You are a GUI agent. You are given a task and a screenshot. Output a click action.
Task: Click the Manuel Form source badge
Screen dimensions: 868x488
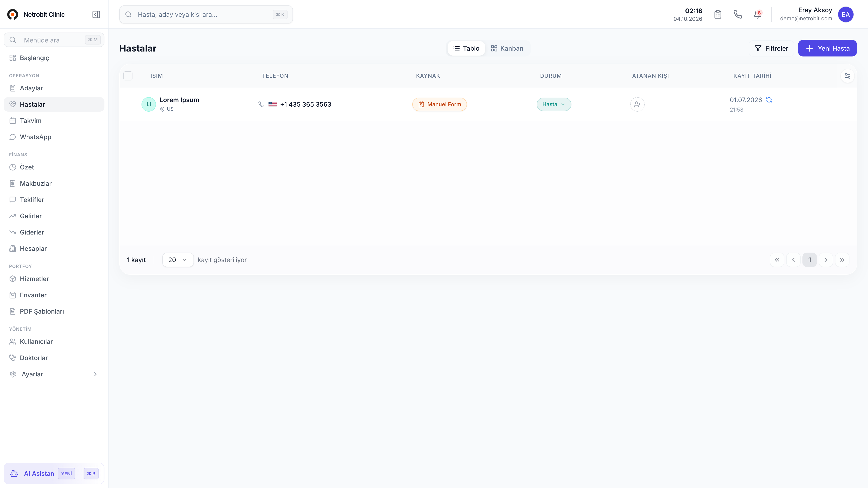[x=439, y=104]
